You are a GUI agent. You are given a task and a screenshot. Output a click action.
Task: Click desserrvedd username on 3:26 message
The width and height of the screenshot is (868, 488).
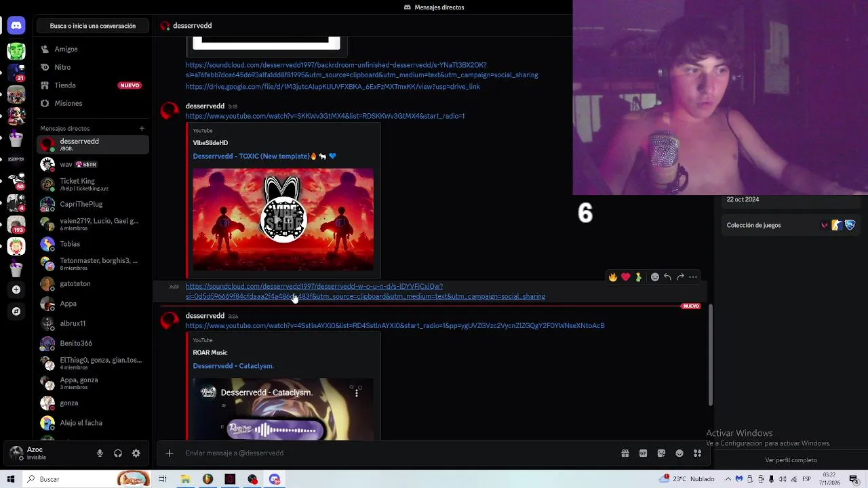click(205, 316)
